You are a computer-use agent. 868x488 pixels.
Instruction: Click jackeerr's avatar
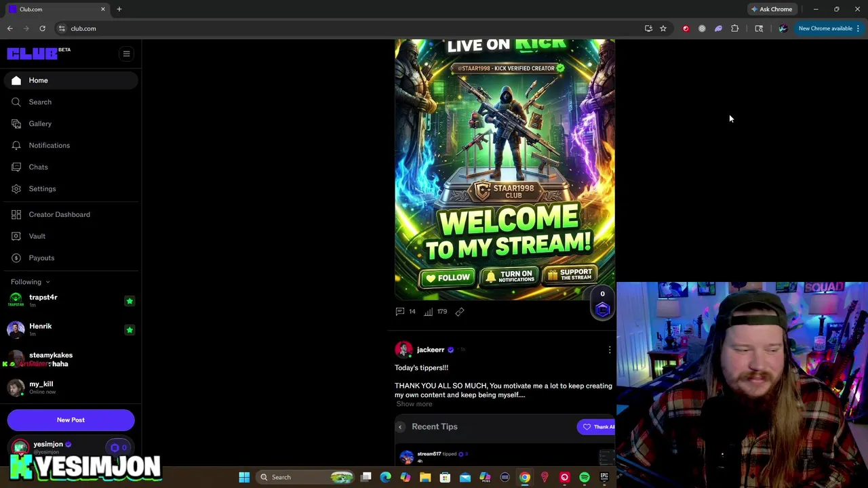pos(403,350)
